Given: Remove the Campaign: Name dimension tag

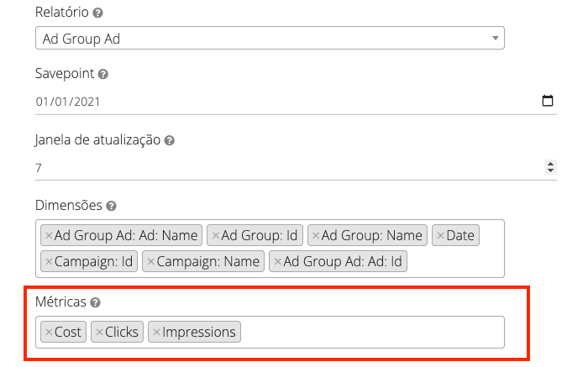Looking at the screenshot, I should tap(150, 262).
